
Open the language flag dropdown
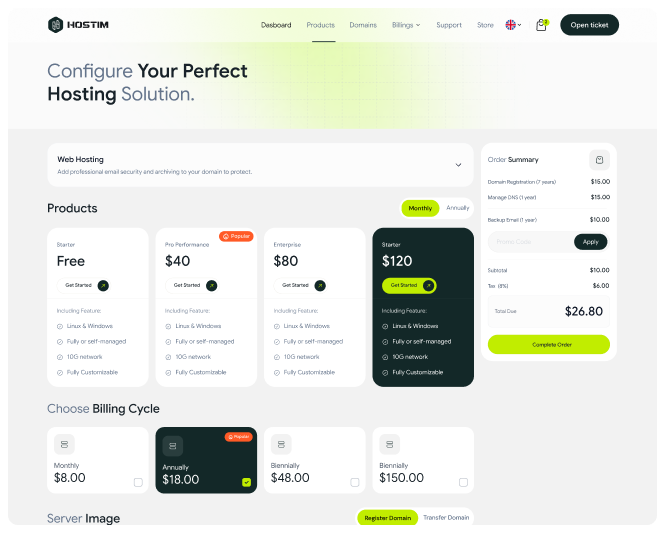(513, 25)
